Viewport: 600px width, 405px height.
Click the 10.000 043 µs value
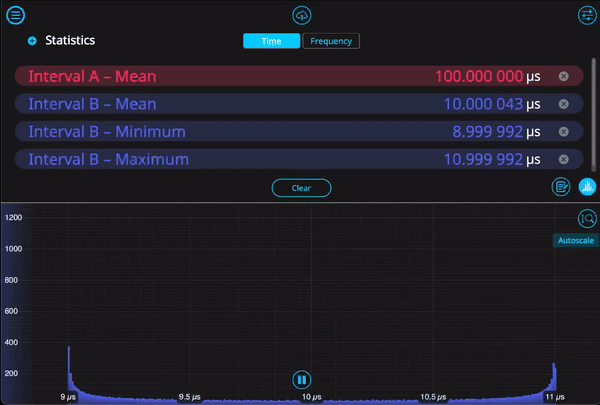[492, 104]
